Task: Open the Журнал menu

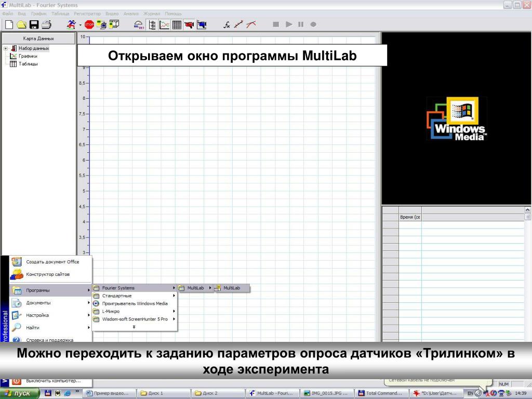Action: click(x=151, y=14)
